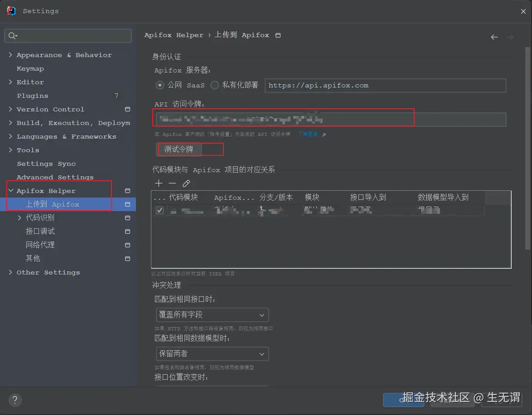
Task: Open the help question mark button
Action: click(x=15, y=400)
